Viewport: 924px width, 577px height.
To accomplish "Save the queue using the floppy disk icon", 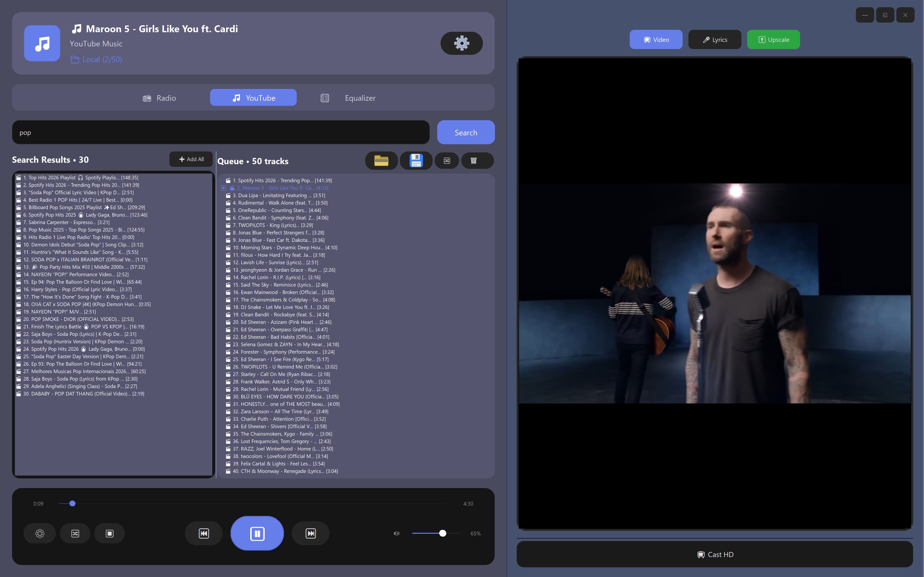I will tap(416, 161).
